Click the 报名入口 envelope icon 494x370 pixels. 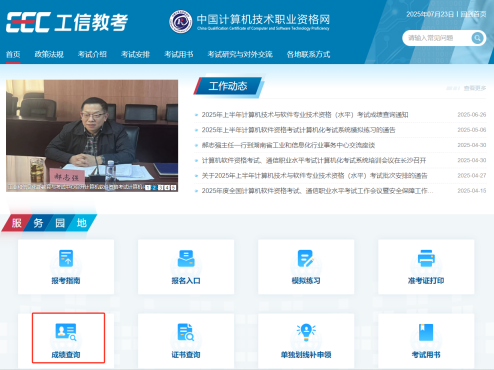pyautogui.click(x=186, y=258)
